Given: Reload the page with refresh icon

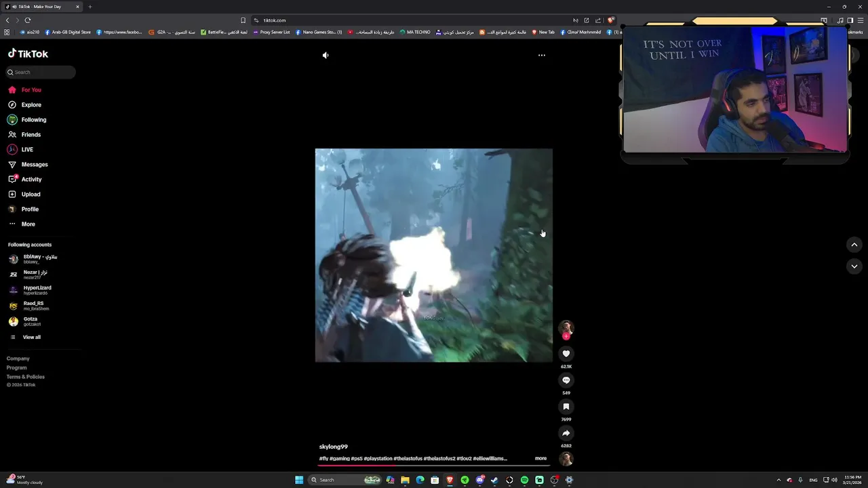Looking at the screenshot, I should click(x=28, y=20).
